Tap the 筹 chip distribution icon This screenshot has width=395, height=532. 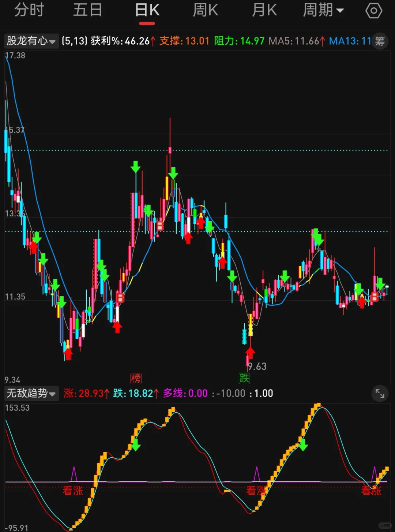(380, 41)
